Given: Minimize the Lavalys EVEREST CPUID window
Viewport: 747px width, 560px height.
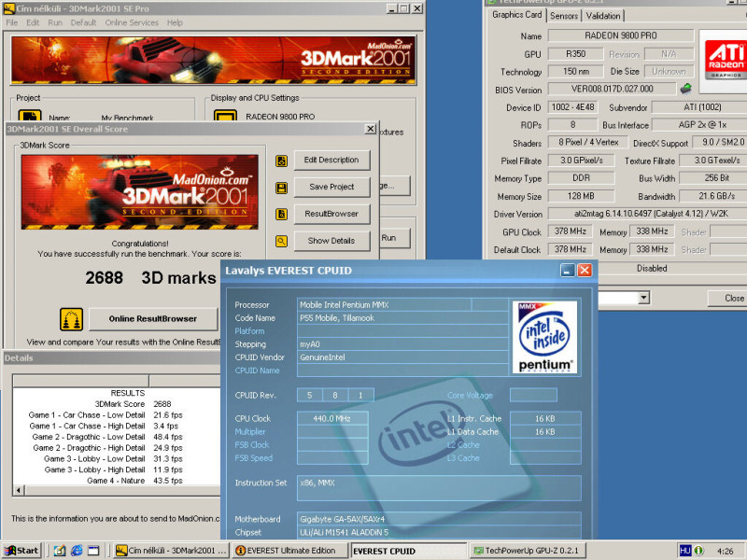Looking at the screenshot, I should point(567,271).
